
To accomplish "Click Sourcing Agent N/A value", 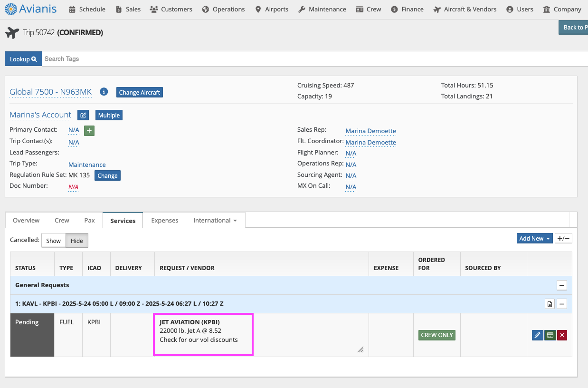I will [x=351, y=175].
